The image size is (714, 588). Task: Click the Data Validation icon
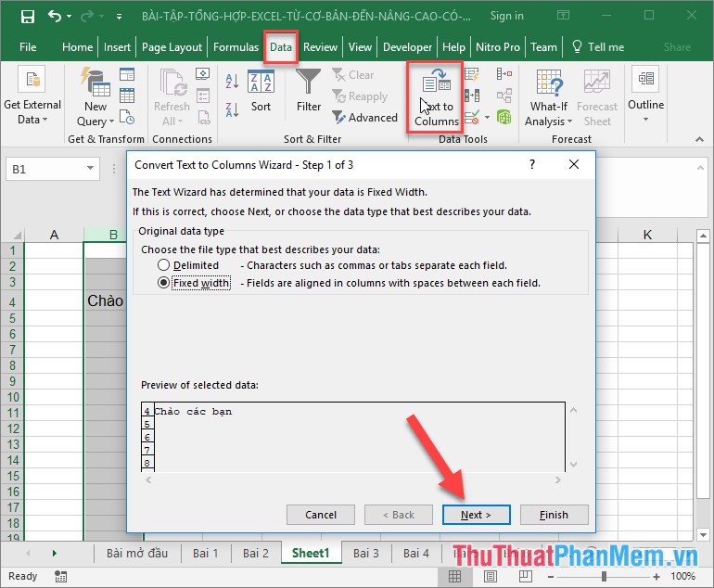click(472, 117)
